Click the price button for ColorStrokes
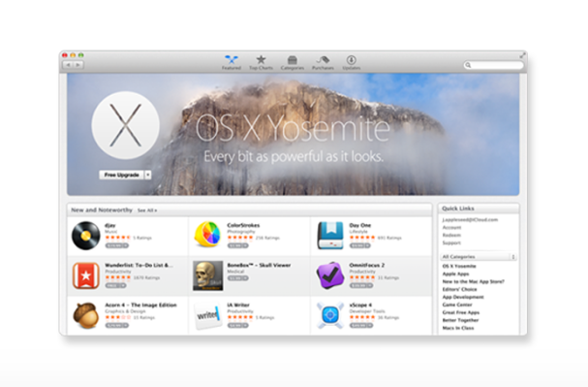 coord(237,245)
